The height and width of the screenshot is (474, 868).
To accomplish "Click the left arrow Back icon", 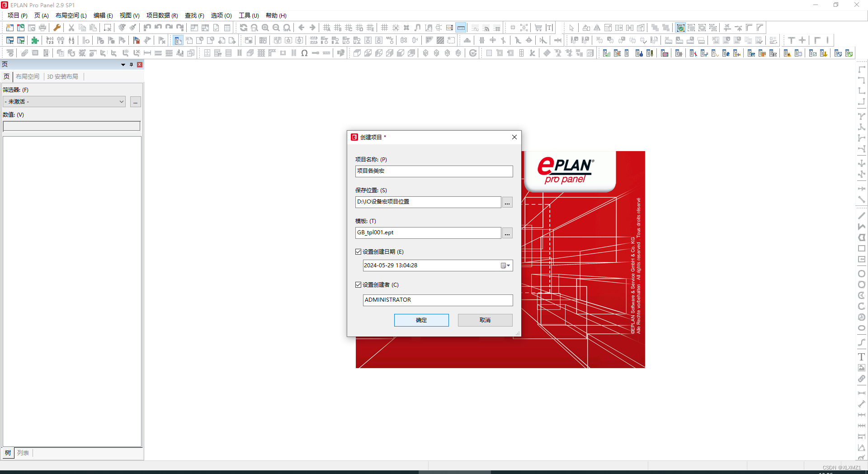I will [302, 28].
